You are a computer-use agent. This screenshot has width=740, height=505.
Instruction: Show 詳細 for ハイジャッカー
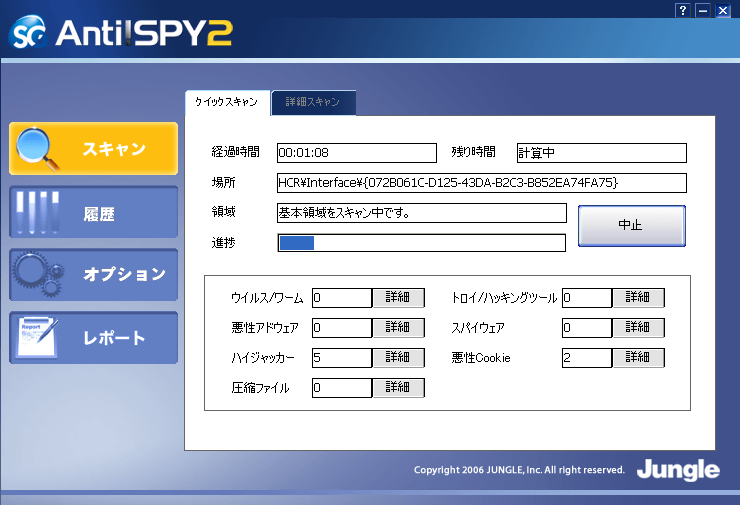click(398, 357)
